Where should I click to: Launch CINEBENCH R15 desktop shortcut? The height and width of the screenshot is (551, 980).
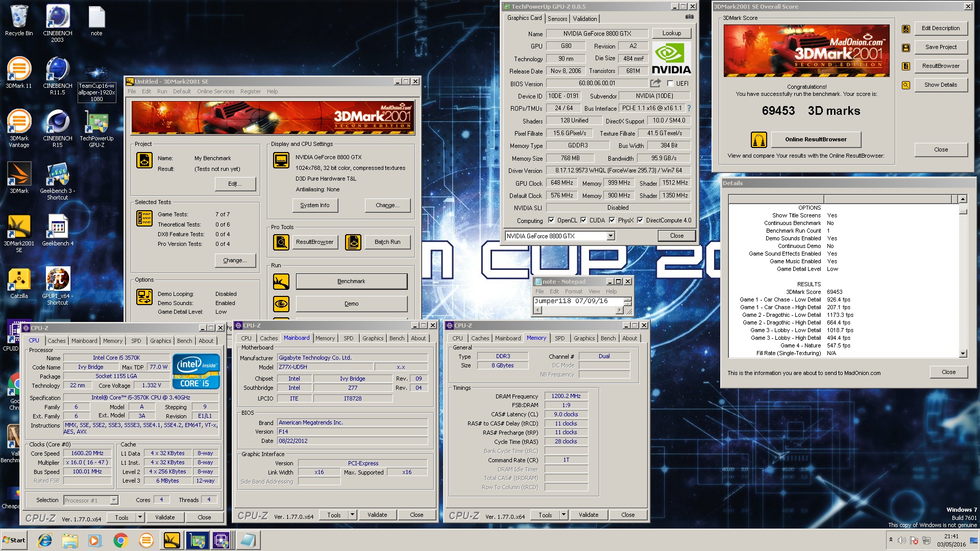[57, 128]
